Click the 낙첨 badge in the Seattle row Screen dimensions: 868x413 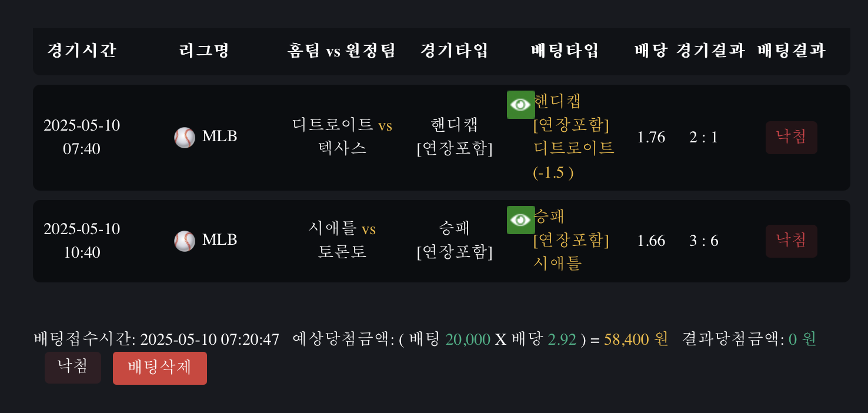pyautogui.click(x=791, y=241)
